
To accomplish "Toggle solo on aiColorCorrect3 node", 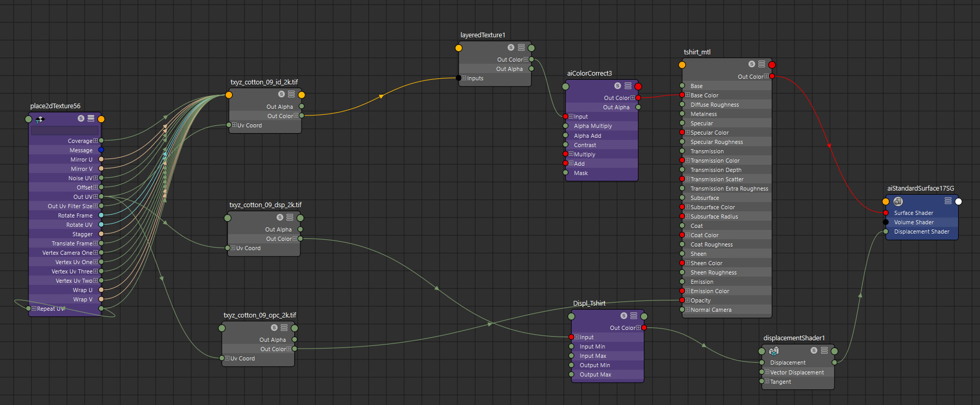I will (x=617, y=85).
